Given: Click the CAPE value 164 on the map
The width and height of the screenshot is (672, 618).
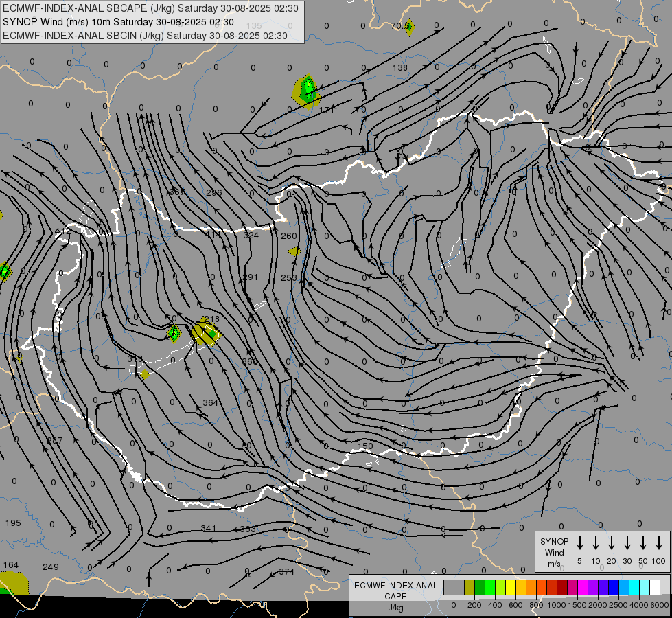Looking at the screenshot, I should pos(11,565).
